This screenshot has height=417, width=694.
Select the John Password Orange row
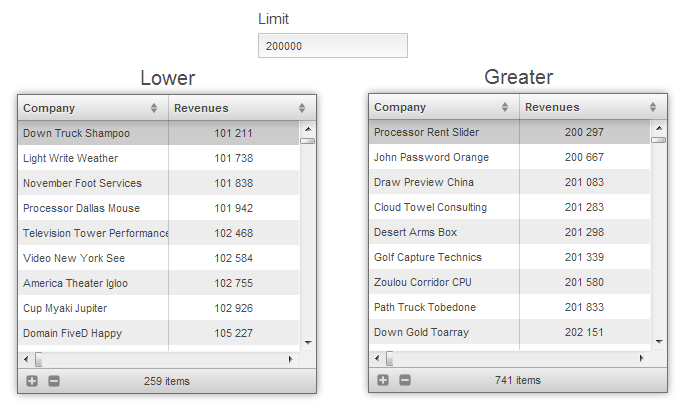[x=510, y=157]
